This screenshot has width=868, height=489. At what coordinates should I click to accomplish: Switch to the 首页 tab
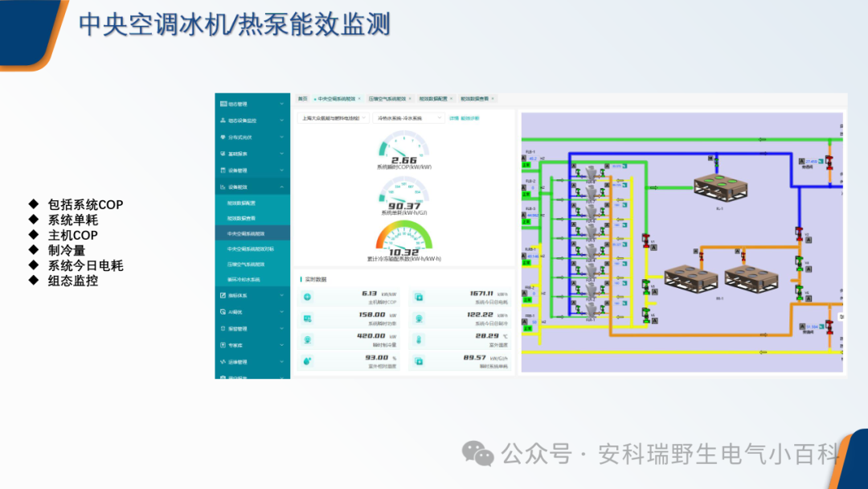coord(302,99)
